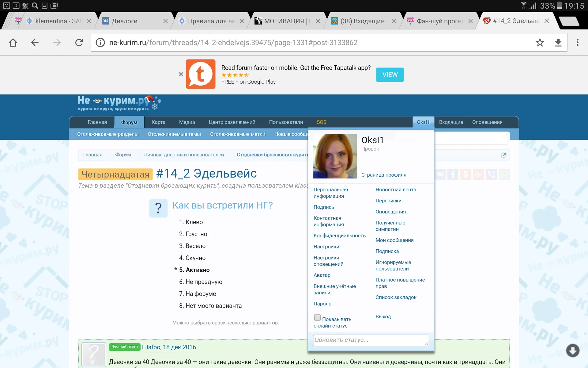Switch to the Диалоги browser tab
Screen dimensions: 588x368
125,21
